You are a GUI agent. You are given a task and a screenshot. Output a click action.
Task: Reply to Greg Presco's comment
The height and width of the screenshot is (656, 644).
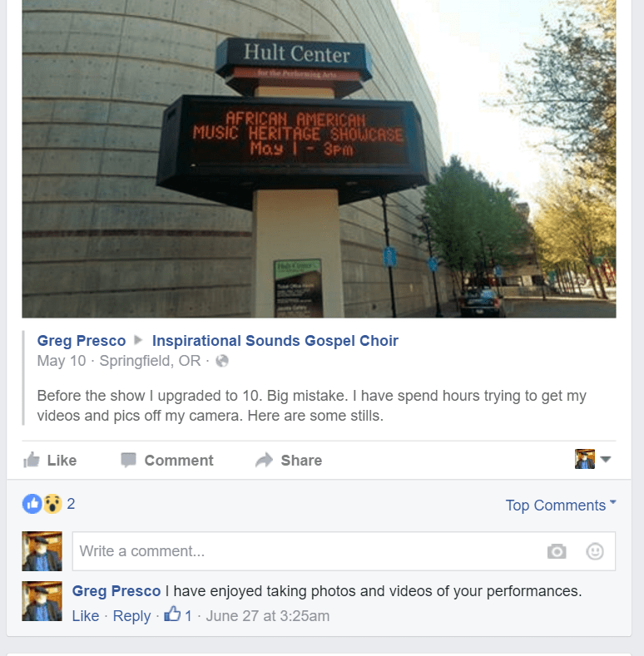(131, 616)
